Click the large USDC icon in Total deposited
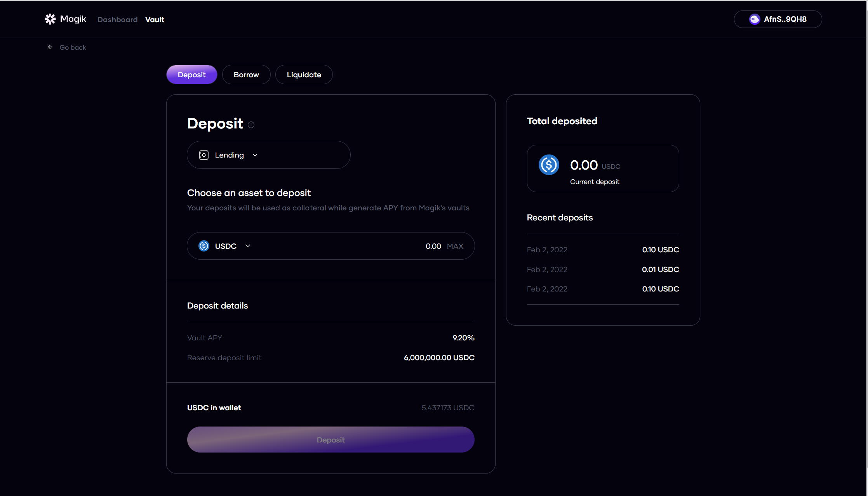 (x=549, y=165)
